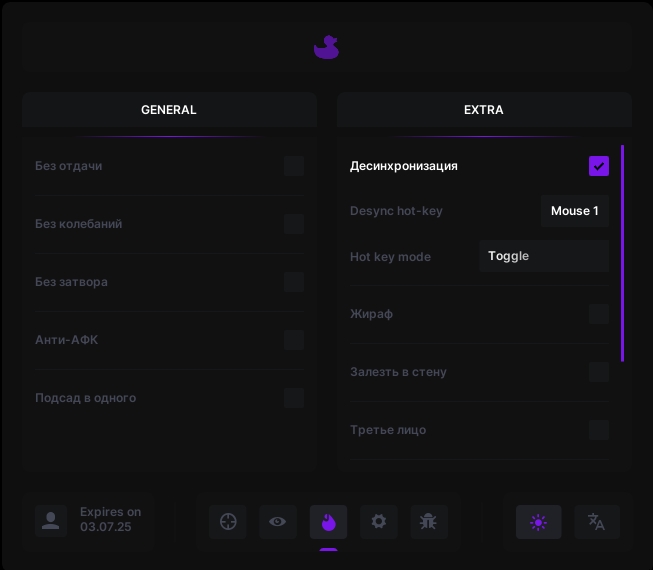Enable the Анти-АФК checkbox
Viewport: 653px width, 570px height.
click(294, 340)
